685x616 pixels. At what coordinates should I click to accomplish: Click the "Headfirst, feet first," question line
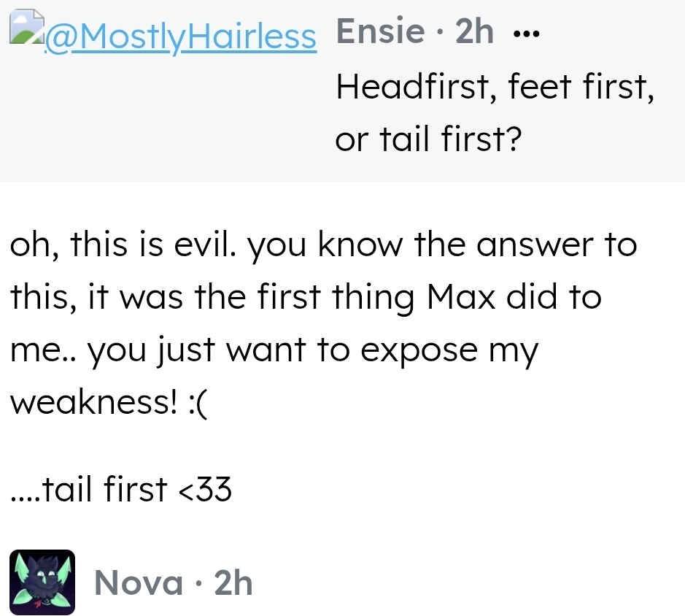pos(494,89)
